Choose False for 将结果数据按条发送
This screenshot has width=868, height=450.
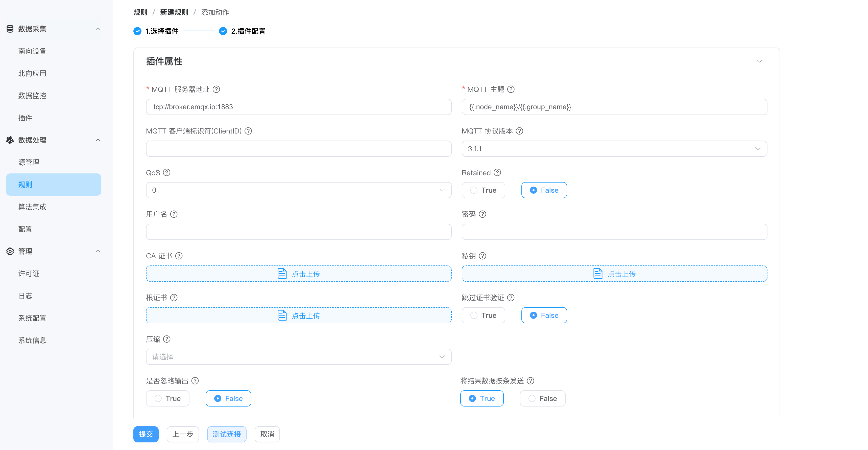(542, 399)
